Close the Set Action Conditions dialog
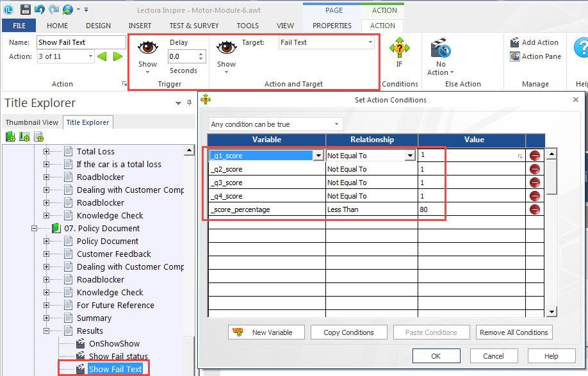The image size is (588, 376). pyautogui.click(x=576, y=100)
